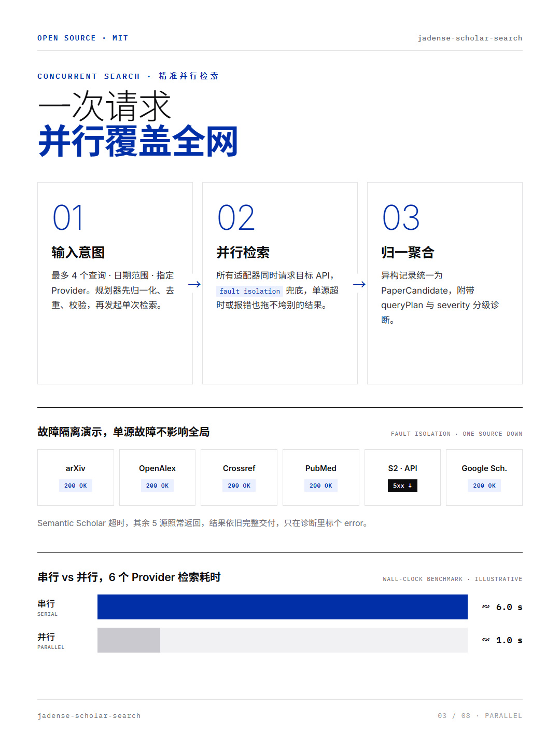Click the large 03 step number

tap(401, 218)
